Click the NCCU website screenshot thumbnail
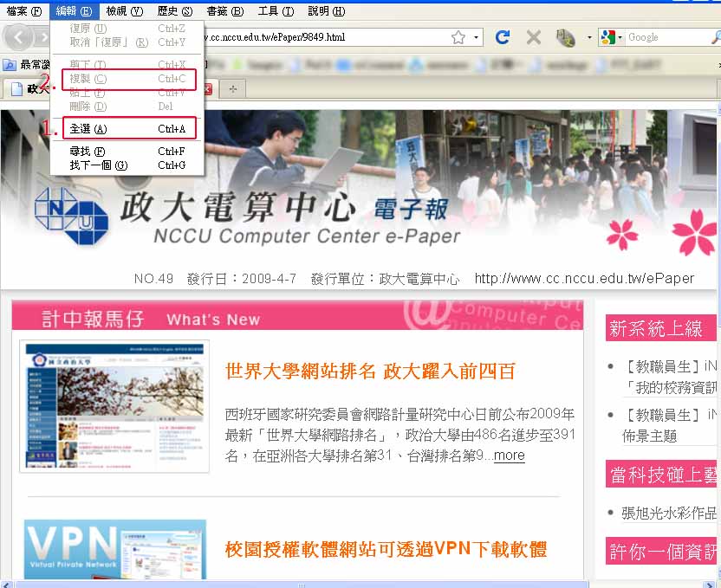Screen dimensions: 721x588 [x=114, y=406]
